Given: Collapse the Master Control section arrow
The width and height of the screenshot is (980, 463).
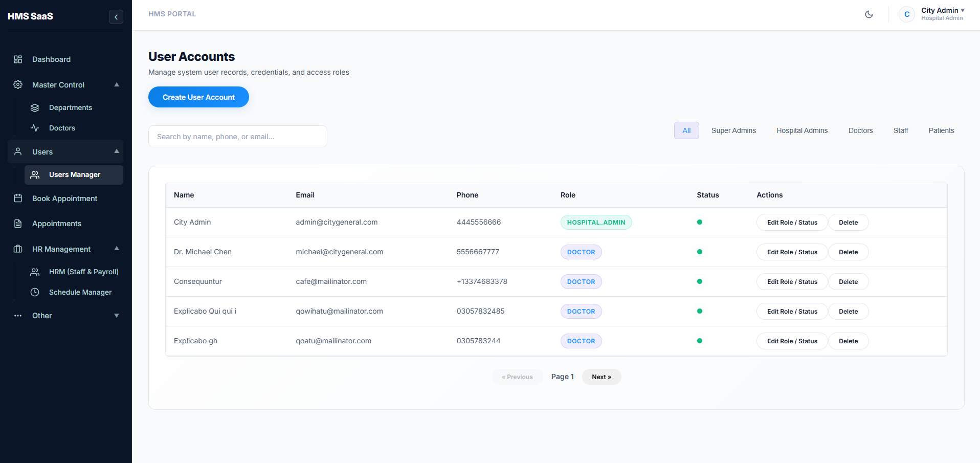Looking at the screenshot, I should coord(117,84).
